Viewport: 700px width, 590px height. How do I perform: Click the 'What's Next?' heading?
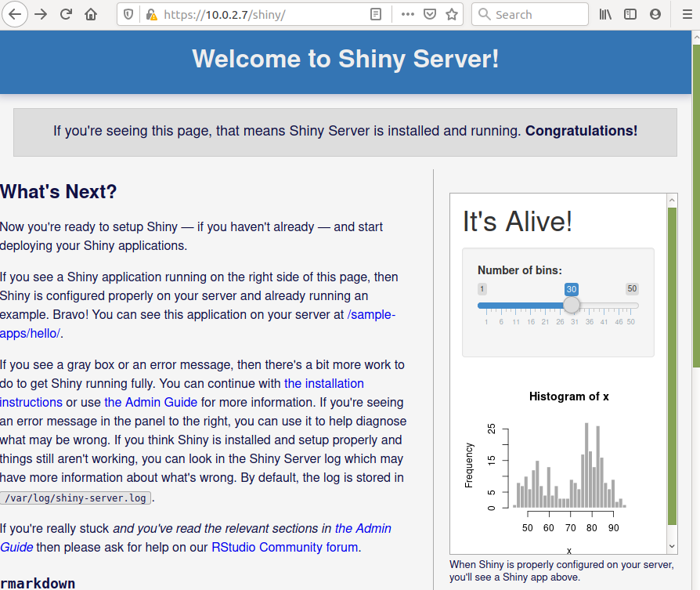tap(58, 192)
